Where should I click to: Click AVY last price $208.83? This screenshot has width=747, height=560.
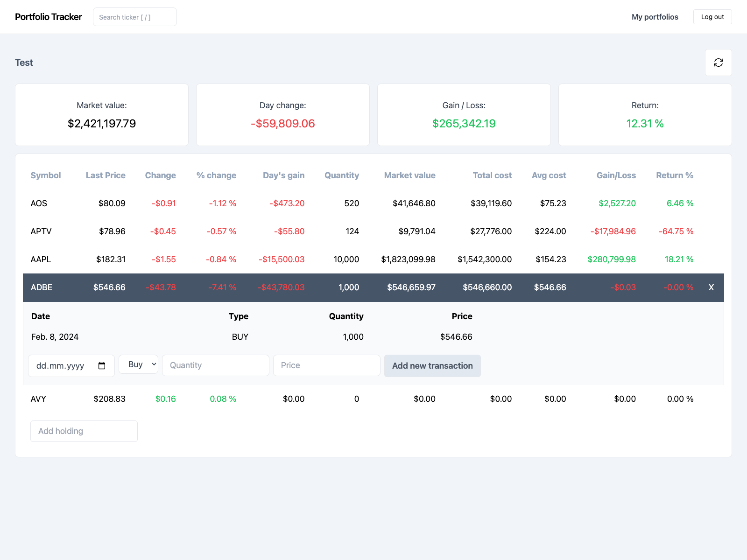click(x=109, y=399)
